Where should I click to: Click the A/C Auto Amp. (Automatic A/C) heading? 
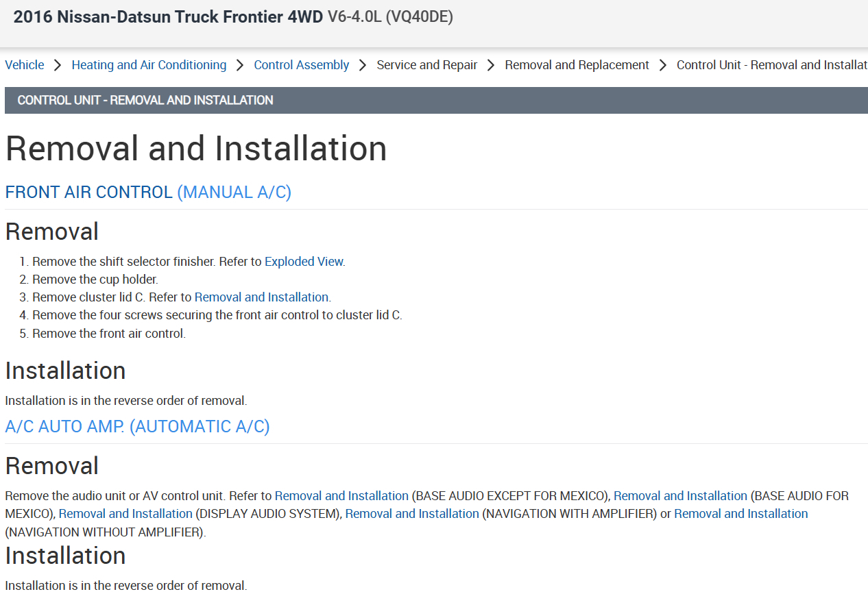pos(137,427)
